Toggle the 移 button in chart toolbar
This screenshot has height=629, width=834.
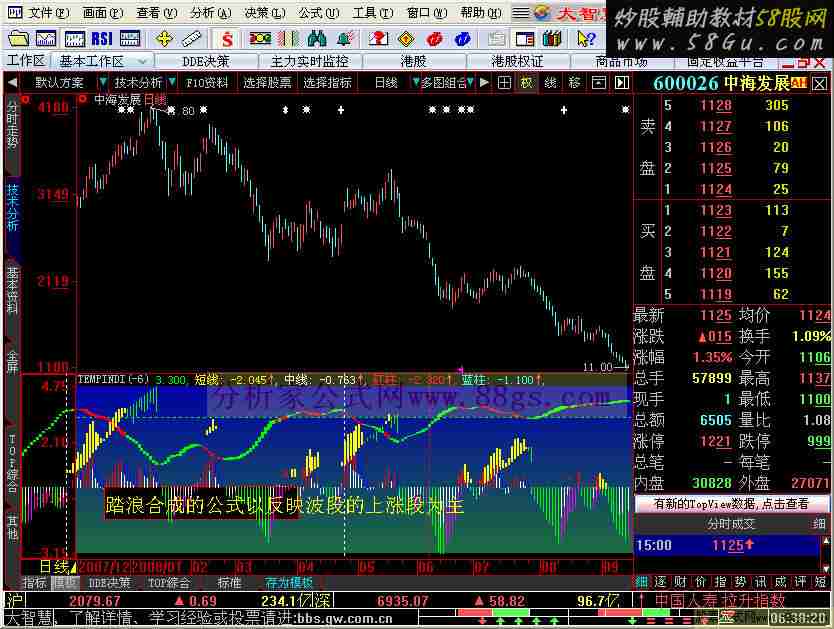coord(574,82)
